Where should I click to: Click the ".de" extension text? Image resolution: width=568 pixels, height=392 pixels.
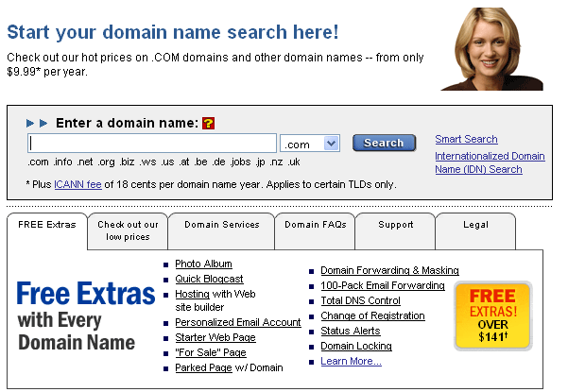[219, 162]
